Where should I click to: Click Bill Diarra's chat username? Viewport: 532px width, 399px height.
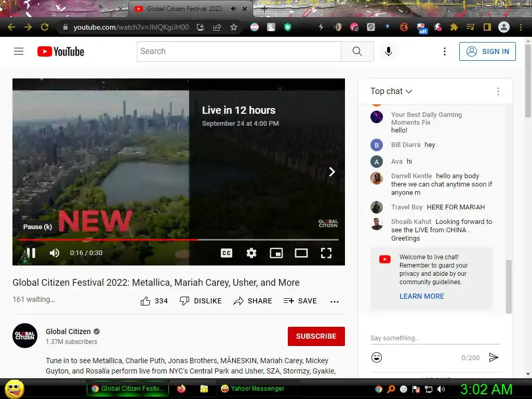click(x=406, y=145)
